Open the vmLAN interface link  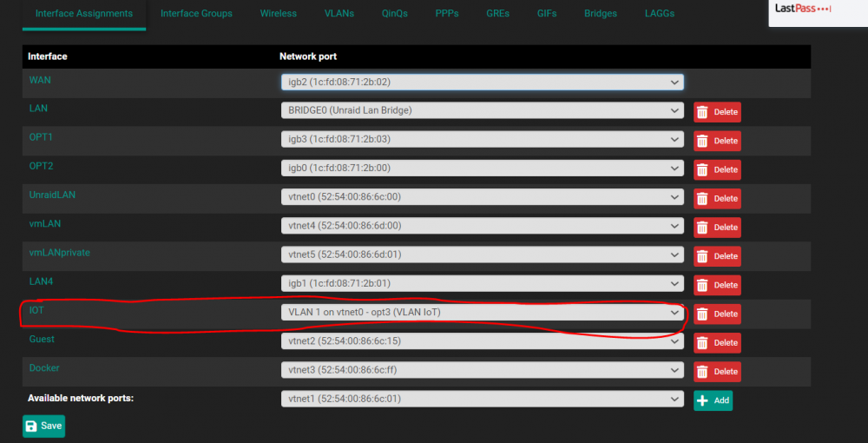coord(45,223)
